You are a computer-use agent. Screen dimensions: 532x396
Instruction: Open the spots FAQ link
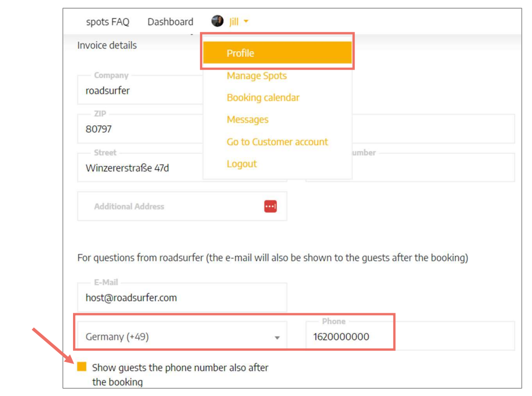[108, 22]
